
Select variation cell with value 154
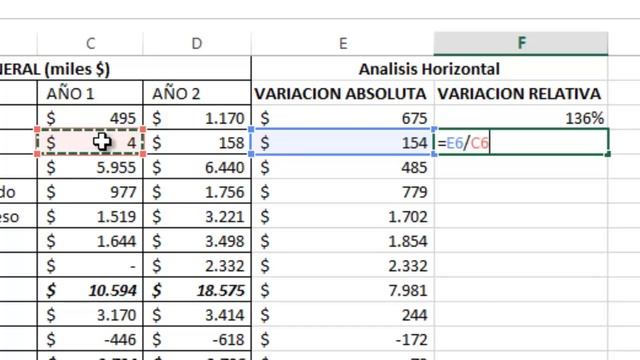343,142
